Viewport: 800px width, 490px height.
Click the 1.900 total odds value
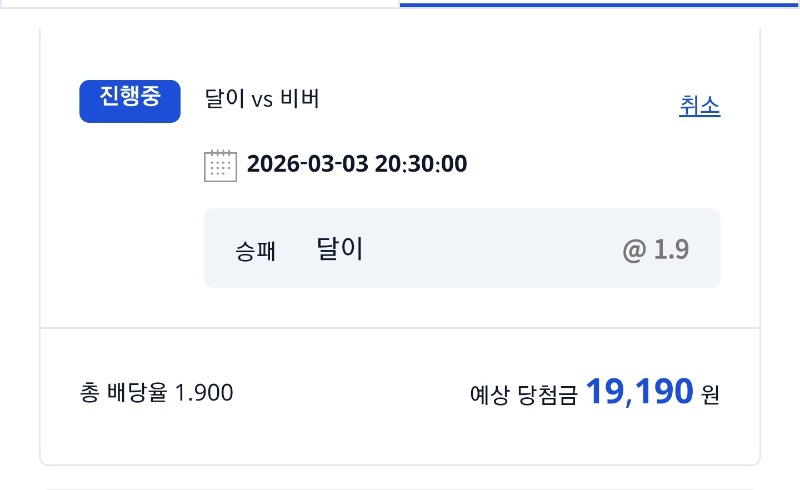204,393
